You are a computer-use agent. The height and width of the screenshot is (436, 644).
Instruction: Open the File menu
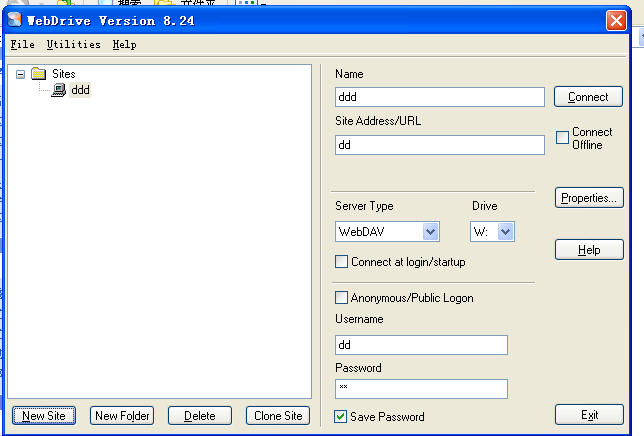click(22, 45)
